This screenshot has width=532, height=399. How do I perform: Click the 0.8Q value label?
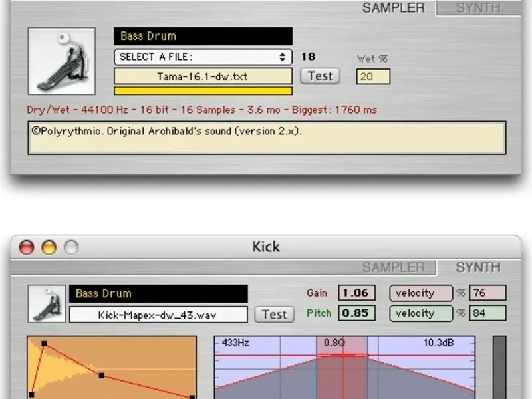pyautogui.click(x=334, y=342)
